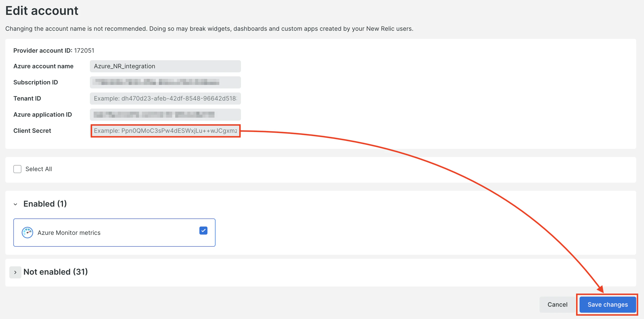Focus the Client Secret input field
Viewport: 644px width, 319px height.
coord(165,131)
